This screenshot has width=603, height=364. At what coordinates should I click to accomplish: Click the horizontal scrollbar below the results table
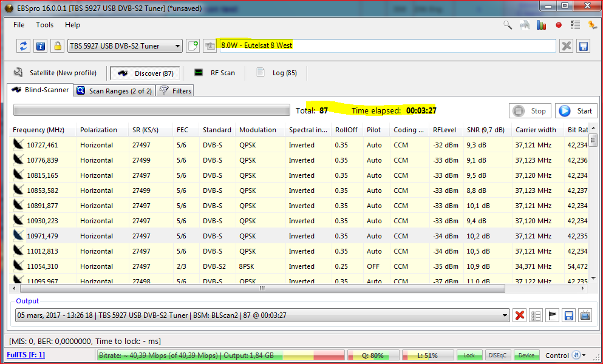[x=261, y=288]
